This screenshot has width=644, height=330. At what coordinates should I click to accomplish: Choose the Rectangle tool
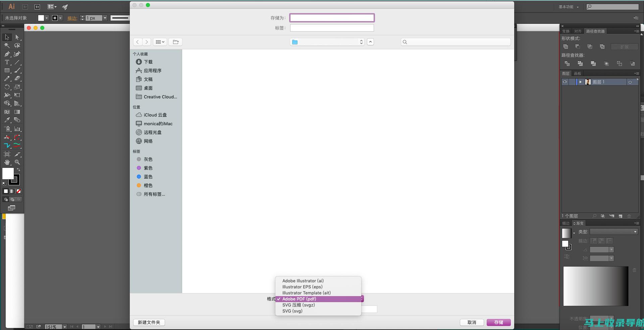pos(7,70)
